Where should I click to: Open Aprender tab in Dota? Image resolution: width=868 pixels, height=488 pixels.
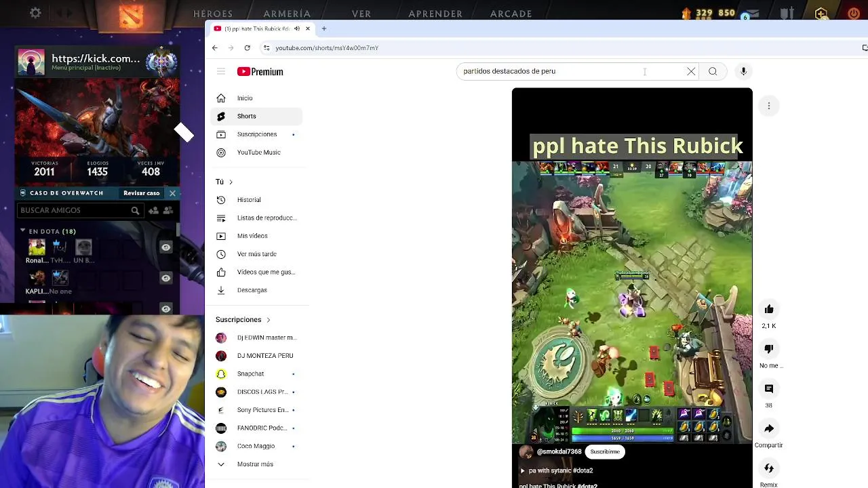[435, 14]
